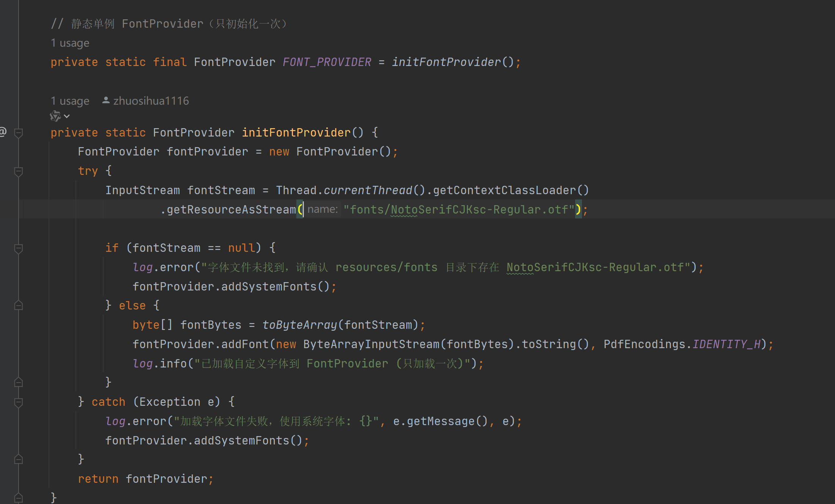Click the name: parameter hint in getResourceAsStream
This screenshot has width=835, height=504.
[x=322, y=209]
